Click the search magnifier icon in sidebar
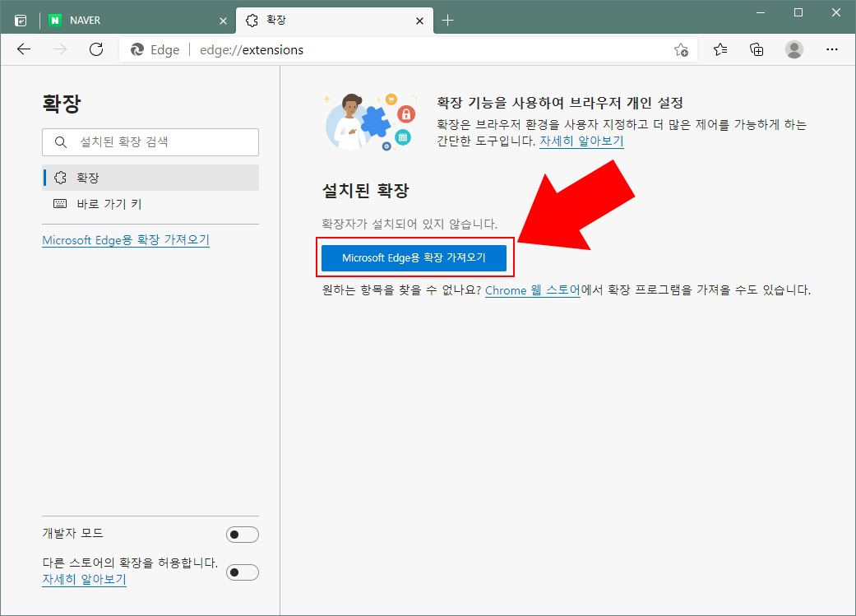 [x=61, y=142]
